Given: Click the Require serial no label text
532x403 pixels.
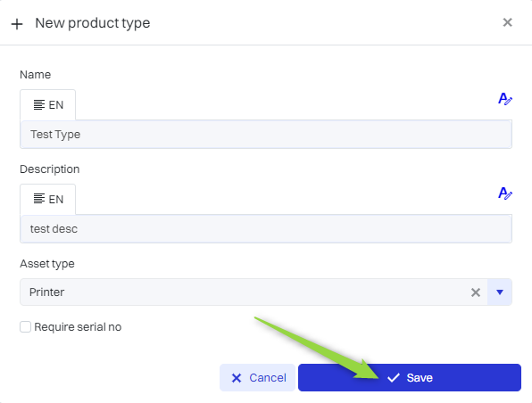Looking at the screenshot, I should [78, 326].
